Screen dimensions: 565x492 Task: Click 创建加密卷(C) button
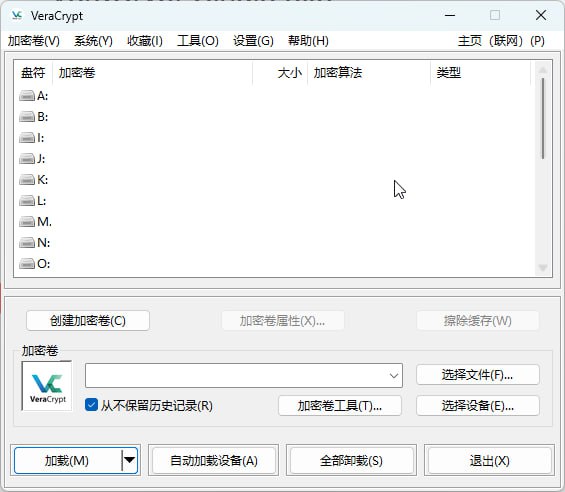(88, 320)
